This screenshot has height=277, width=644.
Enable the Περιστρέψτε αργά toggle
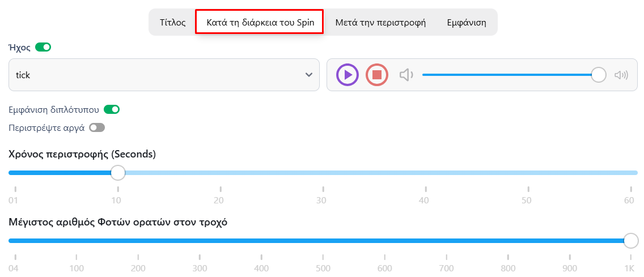click(98, 127)
